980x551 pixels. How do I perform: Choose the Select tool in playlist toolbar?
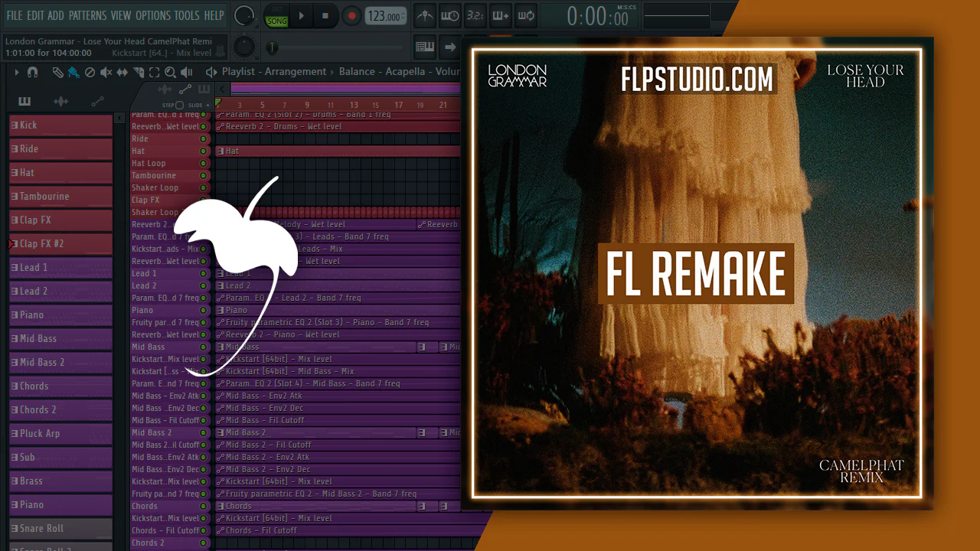pos(154,72)
